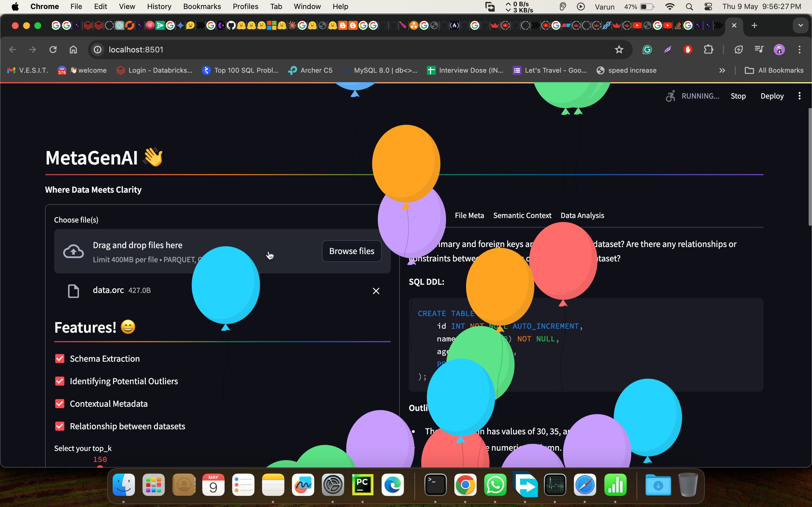Stop the running Streamlit script

738,96
